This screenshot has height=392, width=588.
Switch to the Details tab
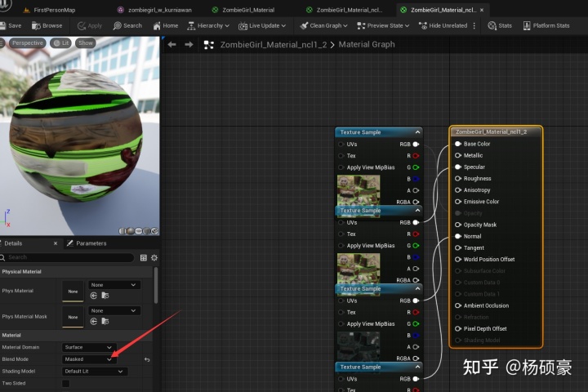(13, 243)
